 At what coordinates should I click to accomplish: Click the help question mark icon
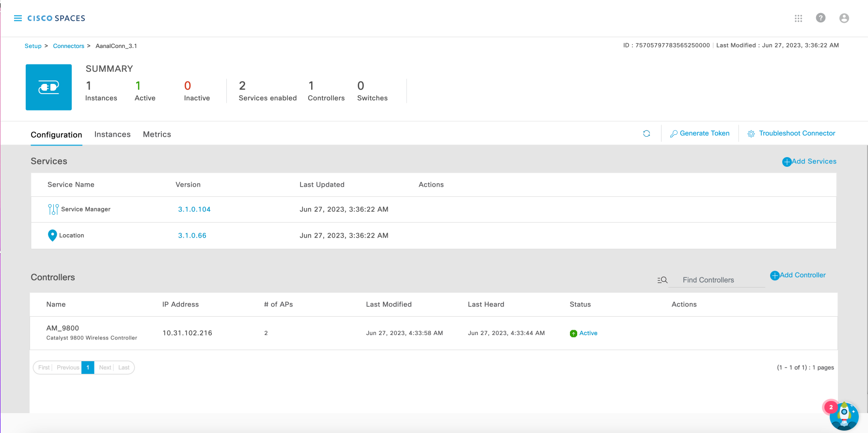point(821,18)
